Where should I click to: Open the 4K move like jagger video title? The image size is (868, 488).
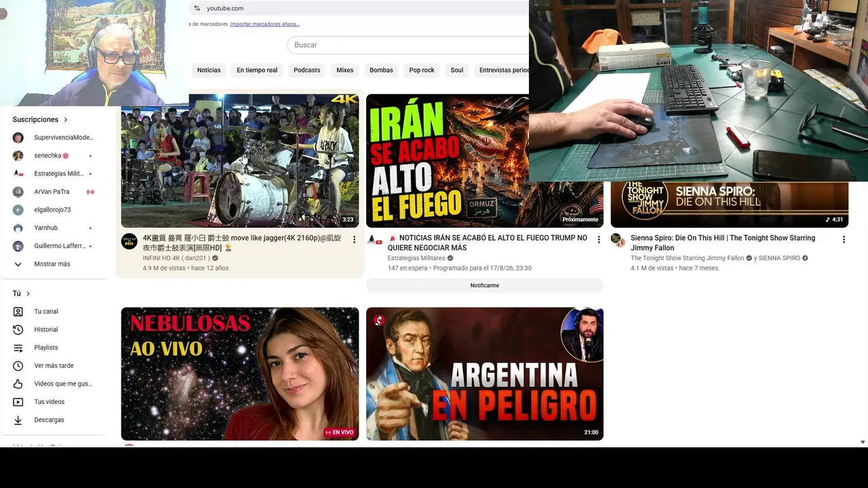[x=242, y=243]
